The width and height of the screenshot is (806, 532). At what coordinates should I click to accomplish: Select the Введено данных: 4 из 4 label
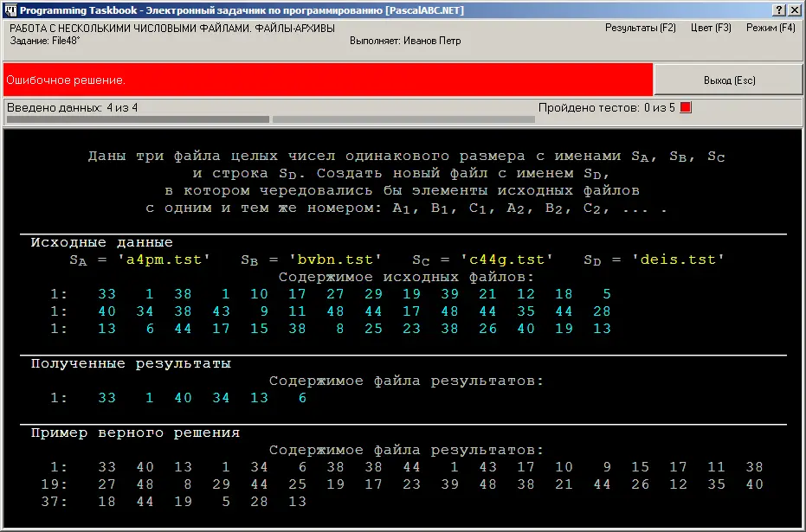point(73,108)
